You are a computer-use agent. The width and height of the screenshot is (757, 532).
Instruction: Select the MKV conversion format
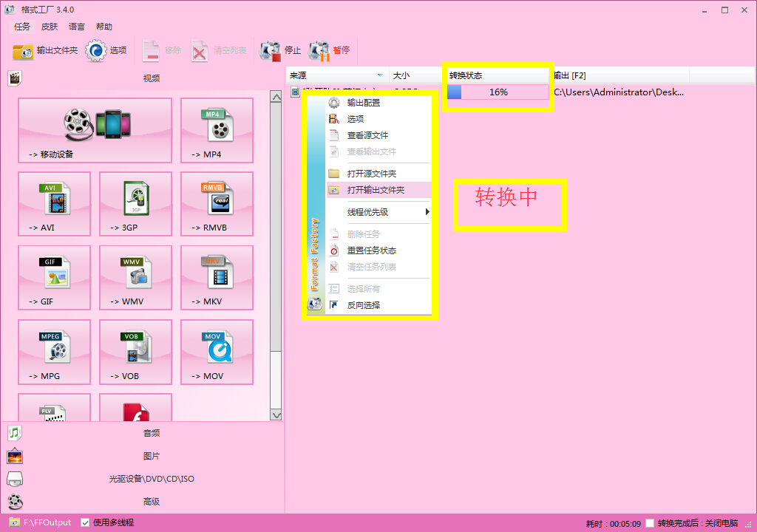217,278
